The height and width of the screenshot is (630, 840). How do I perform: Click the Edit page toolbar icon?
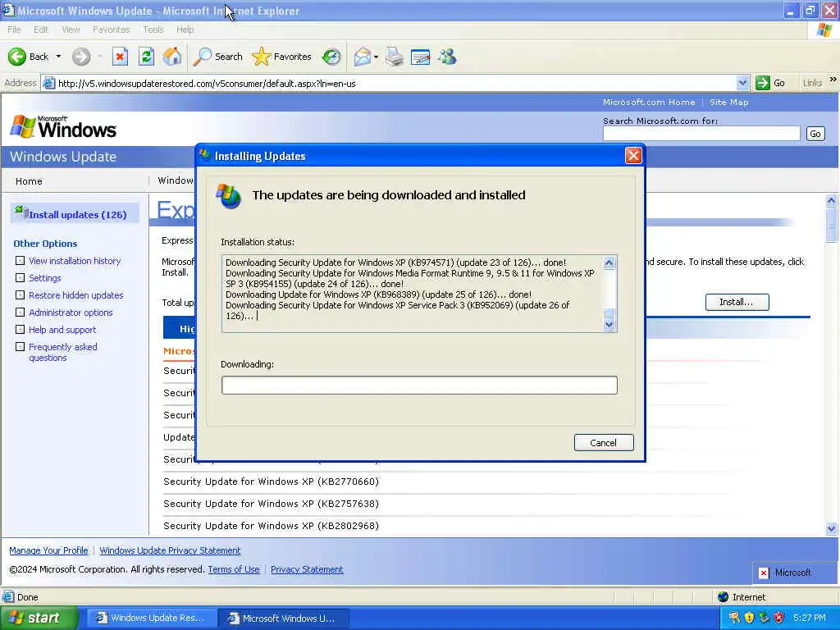tap(421, 57)
